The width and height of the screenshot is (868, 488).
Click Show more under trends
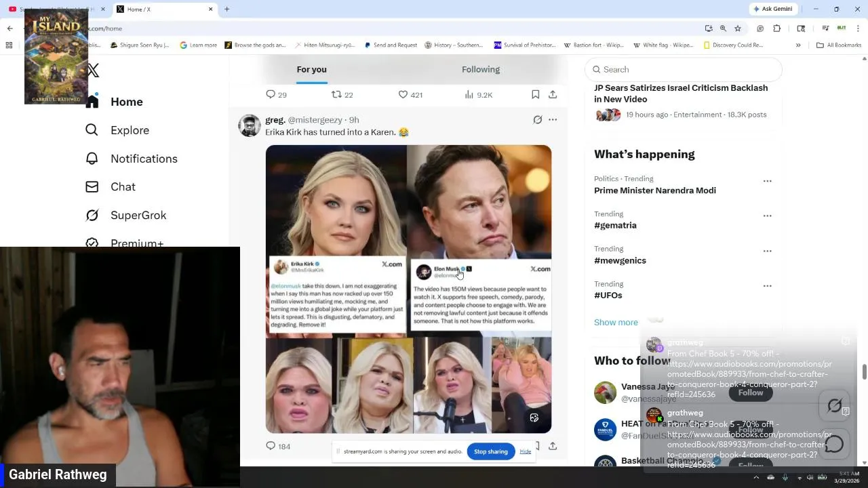tap(616, 323)
